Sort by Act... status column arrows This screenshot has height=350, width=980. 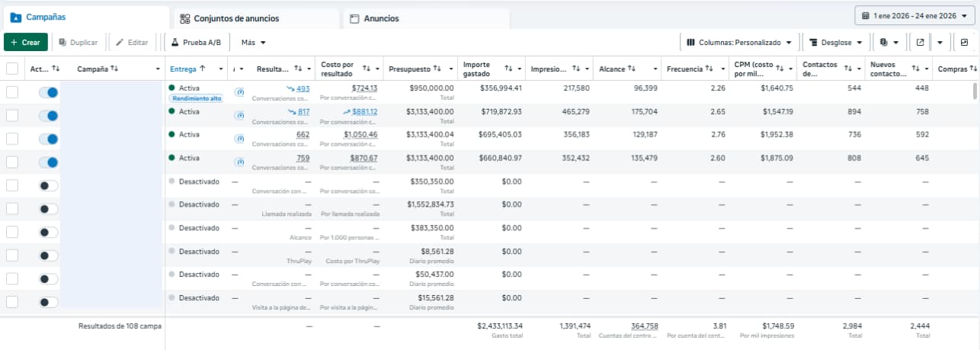(56, 69)
